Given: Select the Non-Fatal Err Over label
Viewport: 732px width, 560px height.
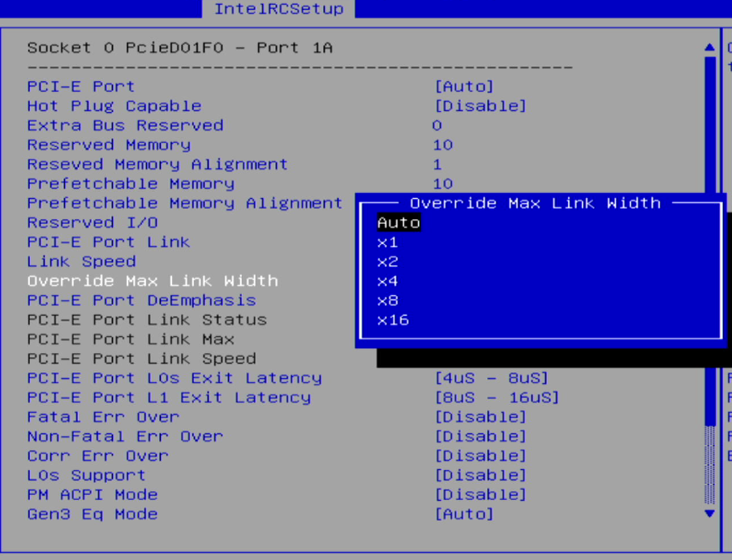Looking at the screenshot, I should point(125,436).
